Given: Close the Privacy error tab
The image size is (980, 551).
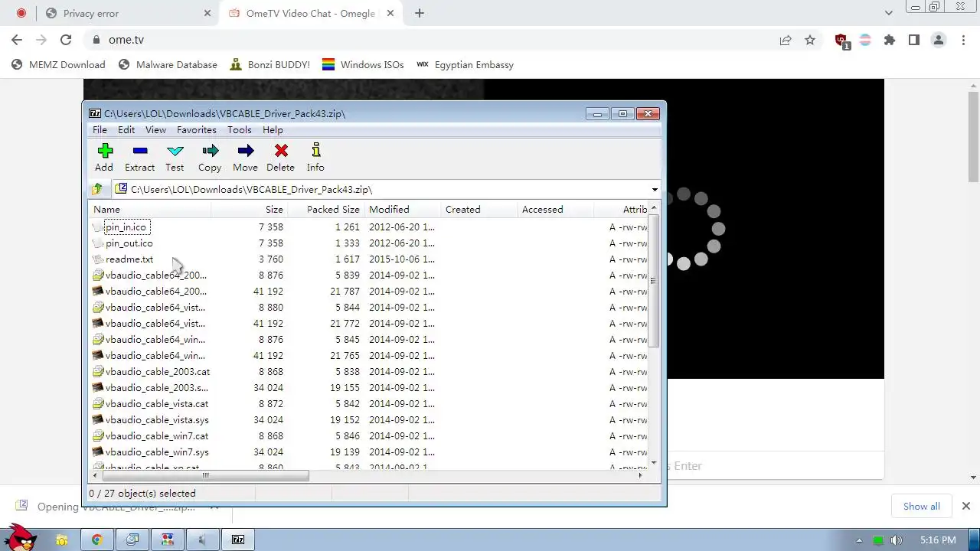Looking at the screenshot, I should 208,13.
